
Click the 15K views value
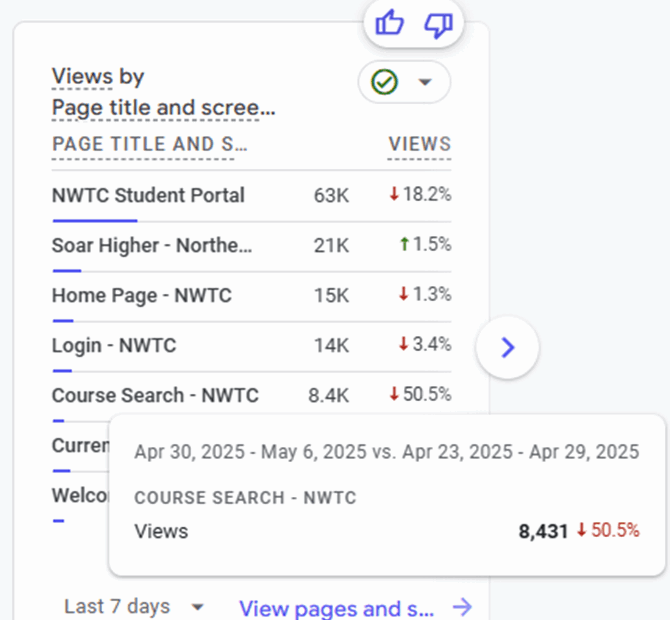click(x=331, y=296)
